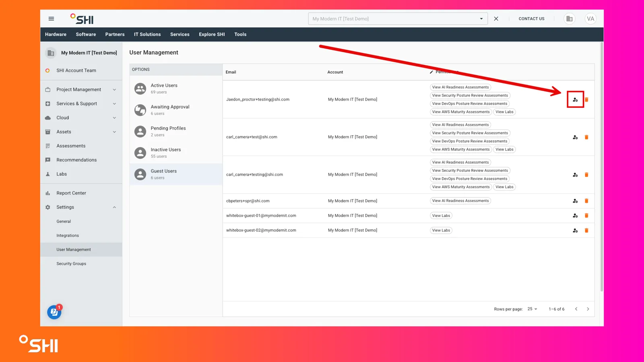The width and height of the screenshot is (644, 362).
Task: Edit permissions for whitebox-guest-01@mymodernit.com
Action: 575,216
